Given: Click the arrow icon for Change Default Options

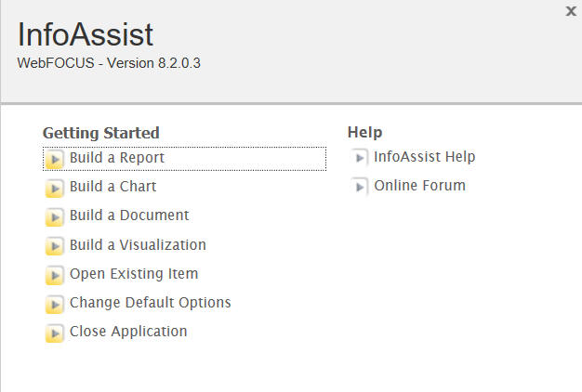Looking at the screenshot, I should coord(55,304).
